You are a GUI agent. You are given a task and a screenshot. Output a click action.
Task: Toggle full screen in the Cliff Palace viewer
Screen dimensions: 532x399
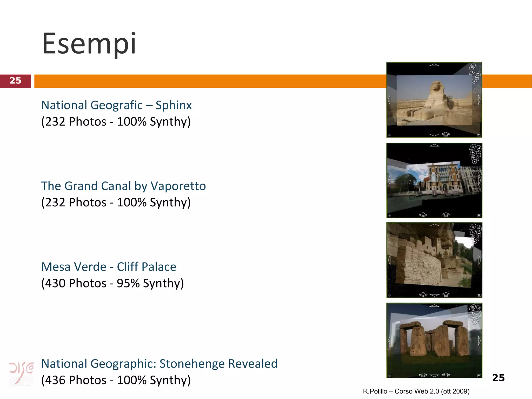(479, 295)
